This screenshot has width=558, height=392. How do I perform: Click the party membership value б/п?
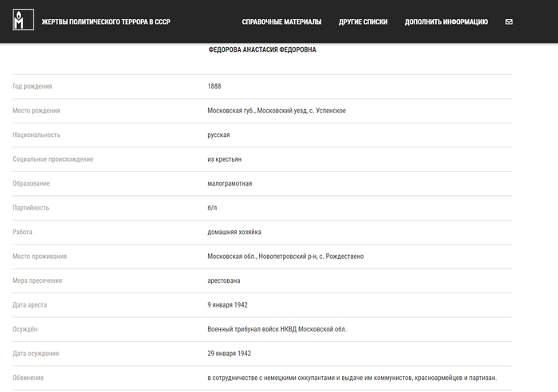pos(212,208)
